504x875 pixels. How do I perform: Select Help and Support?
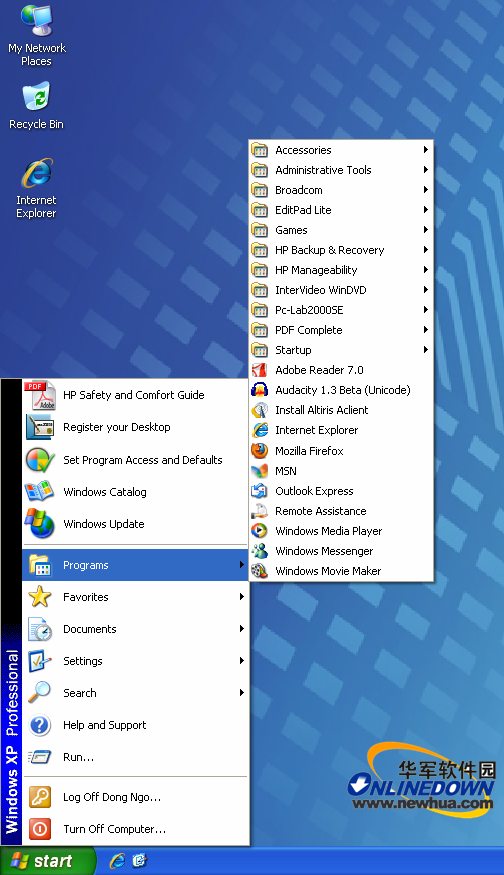(x=136, y=725)
